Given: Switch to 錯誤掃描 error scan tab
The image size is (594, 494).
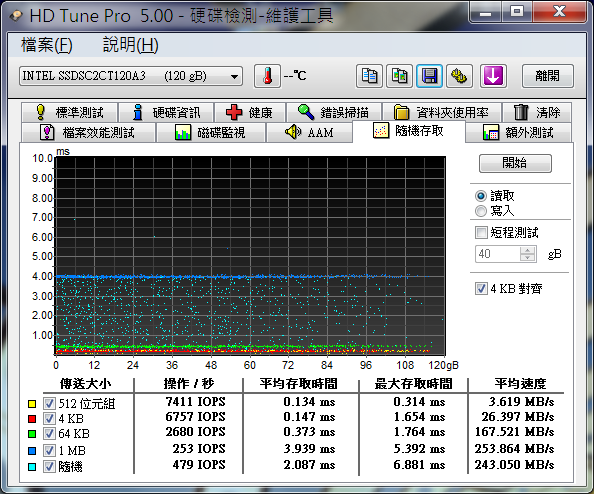Looking at the screenshot, I should (x=334, y=112).
